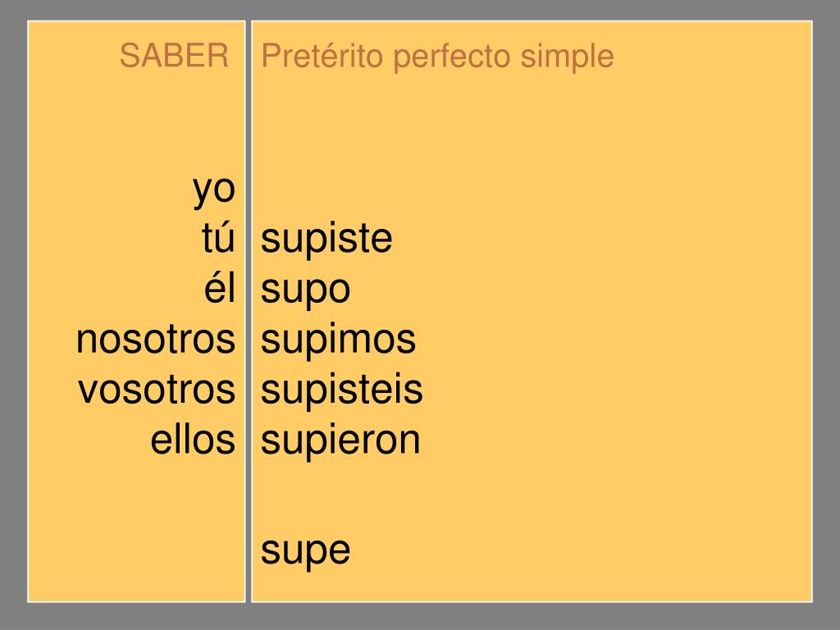This screenshot has width=840, height=630.
Task: Click the conjugation "supisteis"
Action: [342, 390]
